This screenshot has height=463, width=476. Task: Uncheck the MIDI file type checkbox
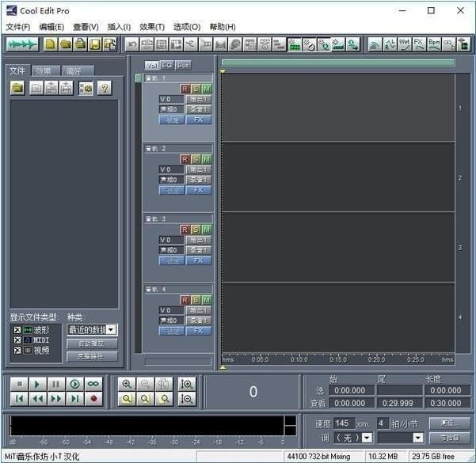(x=17, y=340)
